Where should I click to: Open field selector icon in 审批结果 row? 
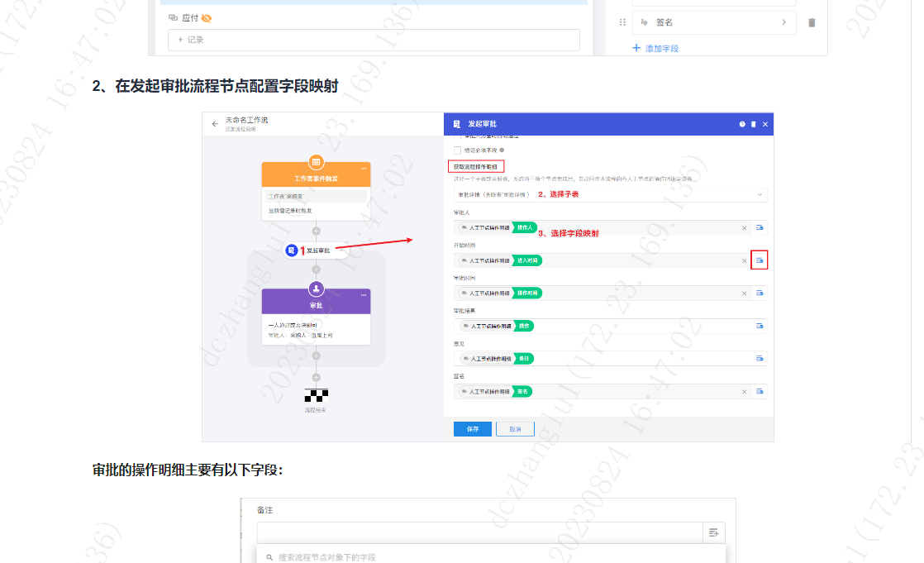point(760,326)
